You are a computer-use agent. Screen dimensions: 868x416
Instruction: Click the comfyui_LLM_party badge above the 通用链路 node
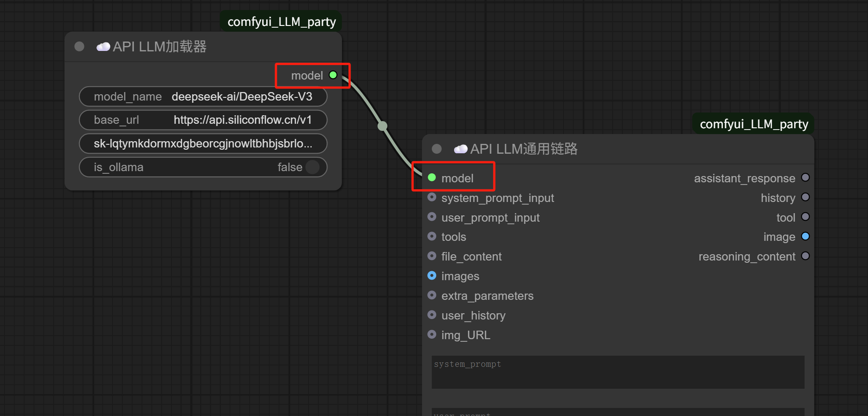[x=754, y=124]
